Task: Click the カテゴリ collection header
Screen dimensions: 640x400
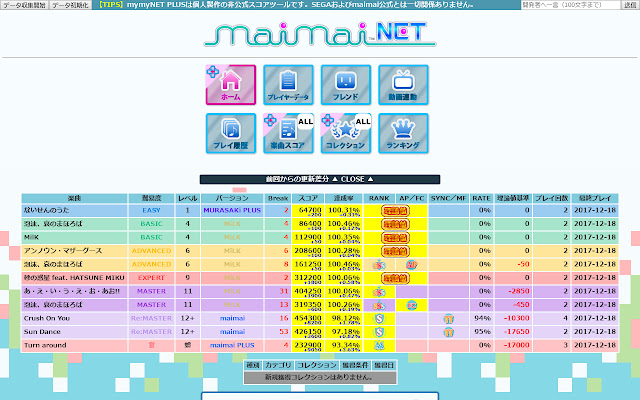Action: tap(278, 365)
